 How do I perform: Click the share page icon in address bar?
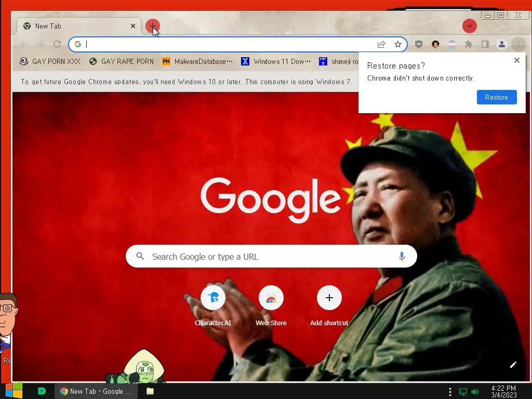click(x=381, y=45)
